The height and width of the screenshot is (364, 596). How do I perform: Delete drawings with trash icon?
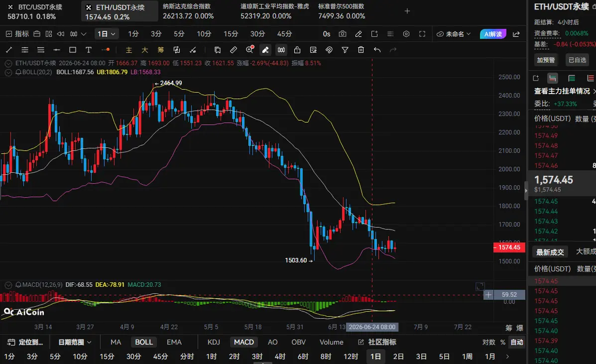[x=361, y=50]
